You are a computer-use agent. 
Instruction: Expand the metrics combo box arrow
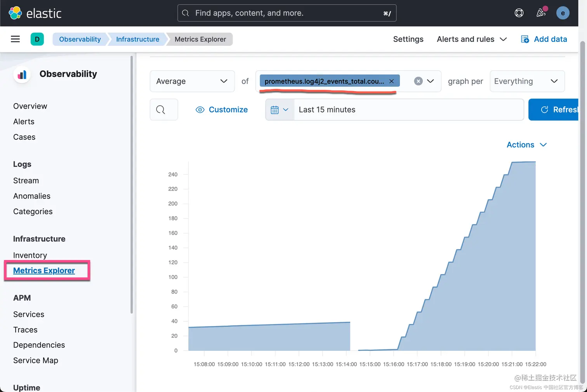(x=431, y=81)
